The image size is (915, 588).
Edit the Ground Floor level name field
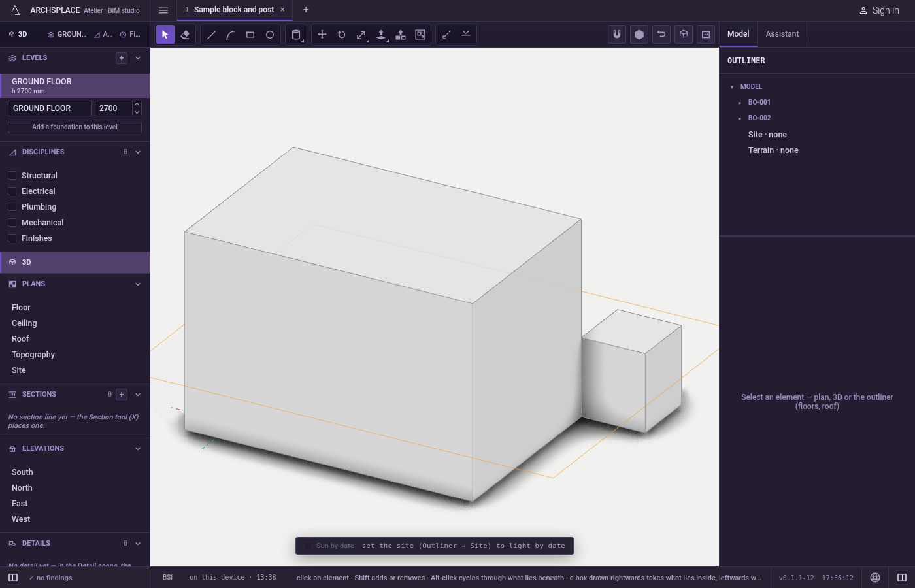[50, 108]
